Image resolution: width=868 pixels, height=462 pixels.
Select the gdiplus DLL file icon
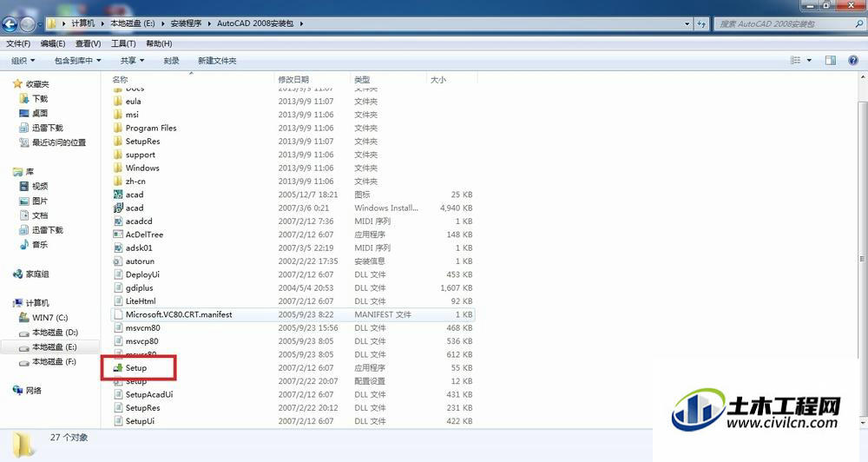(x=118, y=288)
